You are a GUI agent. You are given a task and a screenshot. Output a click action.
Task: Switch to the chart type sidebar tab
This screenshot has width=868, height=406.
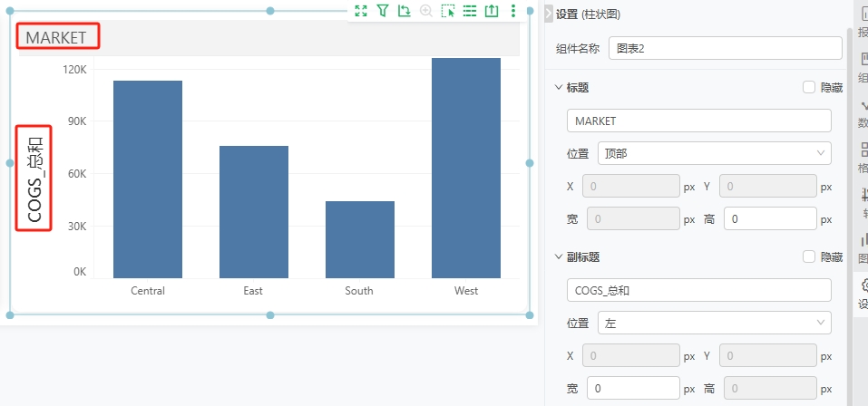[x=863, y=243]
